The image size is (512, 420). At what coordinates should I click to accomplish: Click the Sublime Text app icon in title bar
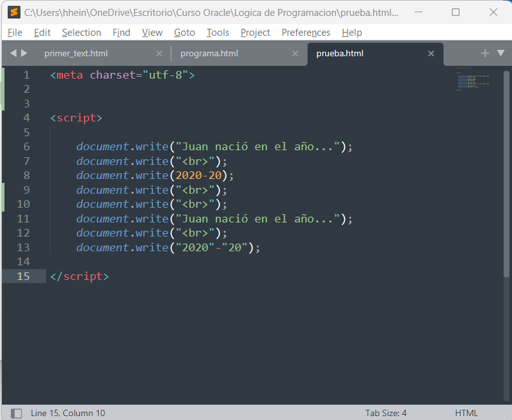click(14, 12)
